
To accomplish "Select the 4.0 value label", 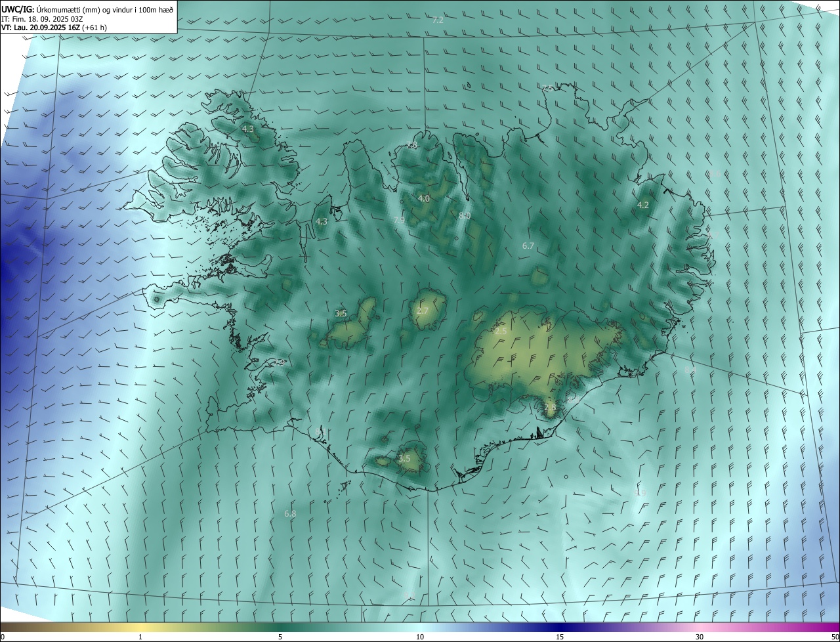I will (424, 198).
